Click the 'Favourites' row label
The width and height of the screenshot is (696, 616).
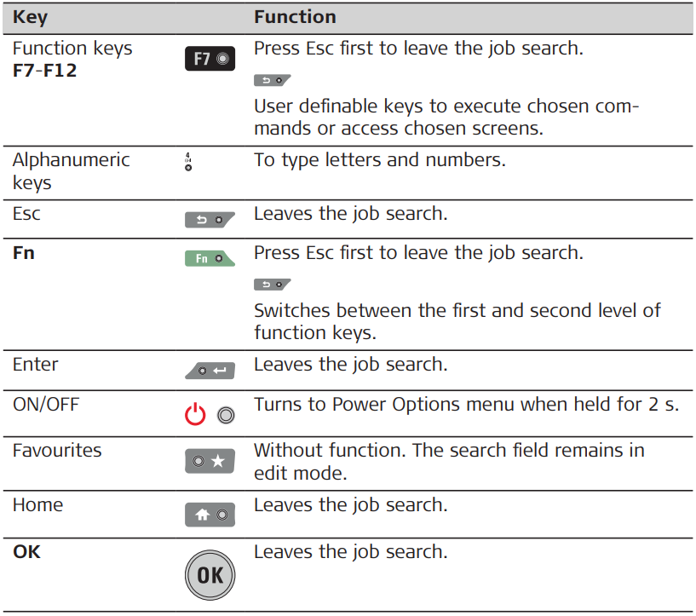[x=55, y=450]
